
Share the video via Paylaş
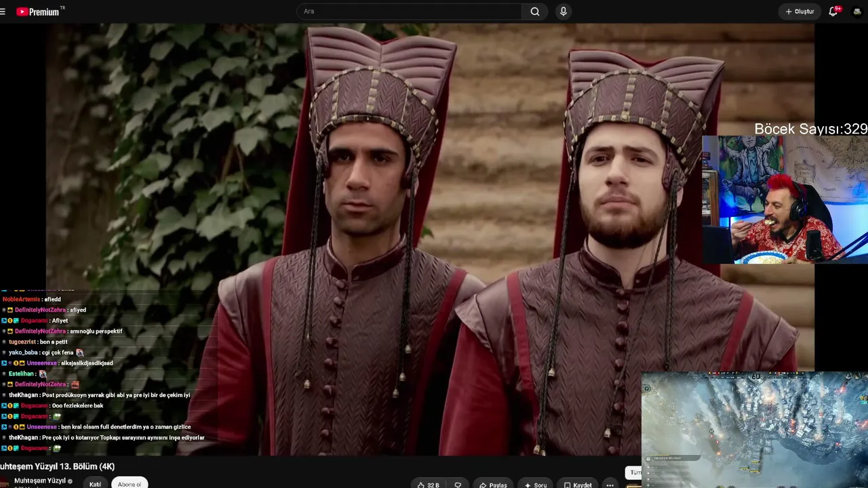(493, 485)
